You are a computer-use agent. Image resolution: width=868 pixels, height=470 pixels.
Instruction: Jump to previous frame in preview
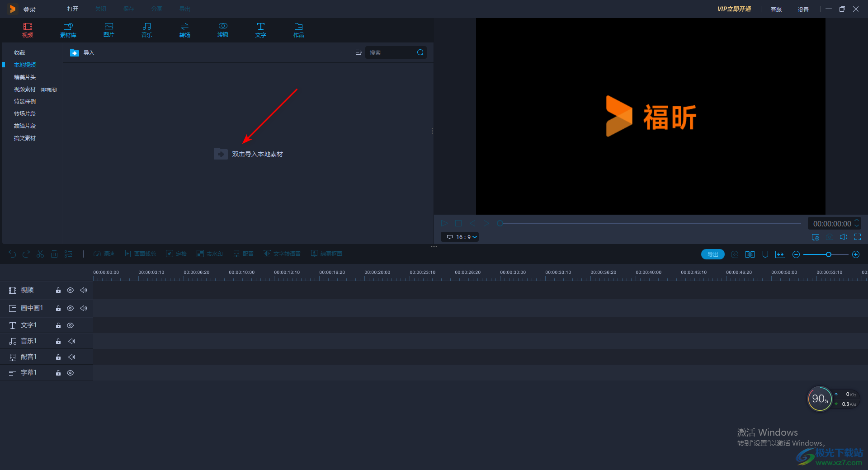(x=472, y=223)
